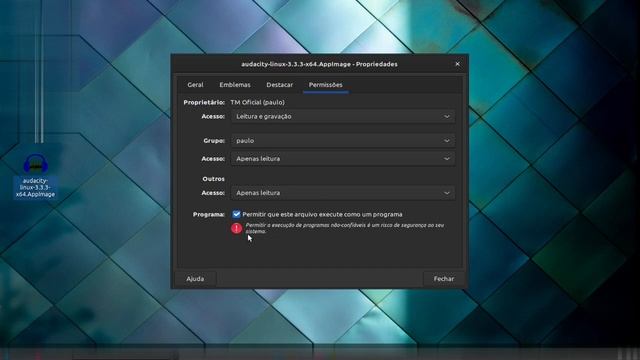
Task: Click the Fechar button
Action: pos(444,279)
